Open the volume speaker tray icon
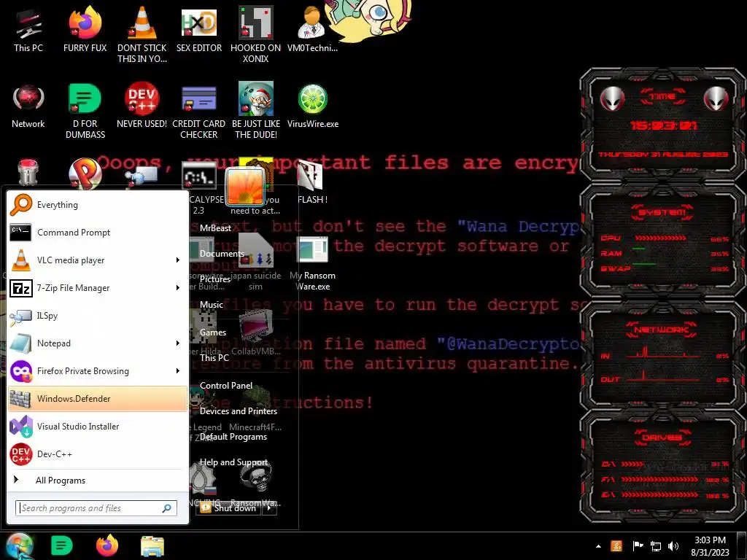The image size is (747, 560). (673, 546)
